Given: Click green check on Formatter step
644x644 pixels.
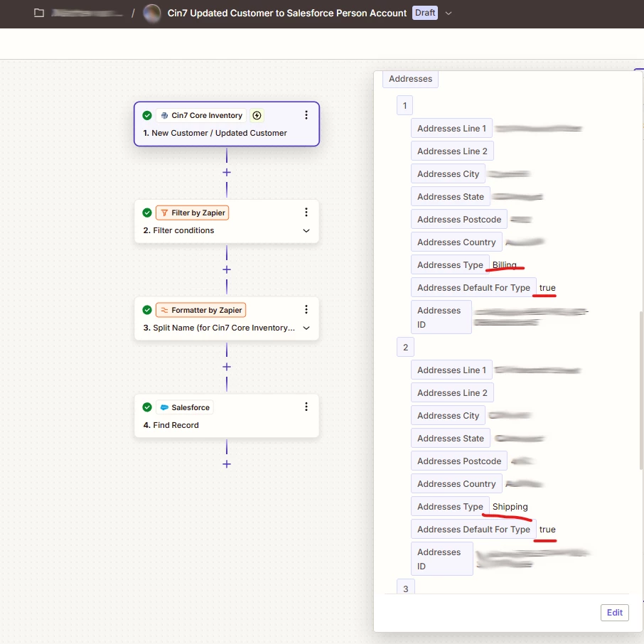Looking at the screenshot, I should (147, 310).
